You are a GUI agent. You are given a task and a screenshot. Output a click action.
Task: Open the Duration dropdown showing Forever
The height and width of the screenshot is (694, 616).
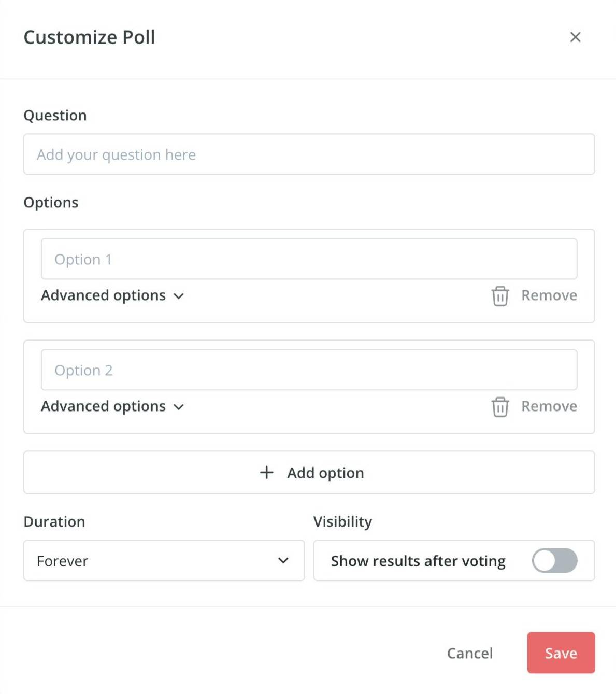pyautogui.click(x=164, y=560)
